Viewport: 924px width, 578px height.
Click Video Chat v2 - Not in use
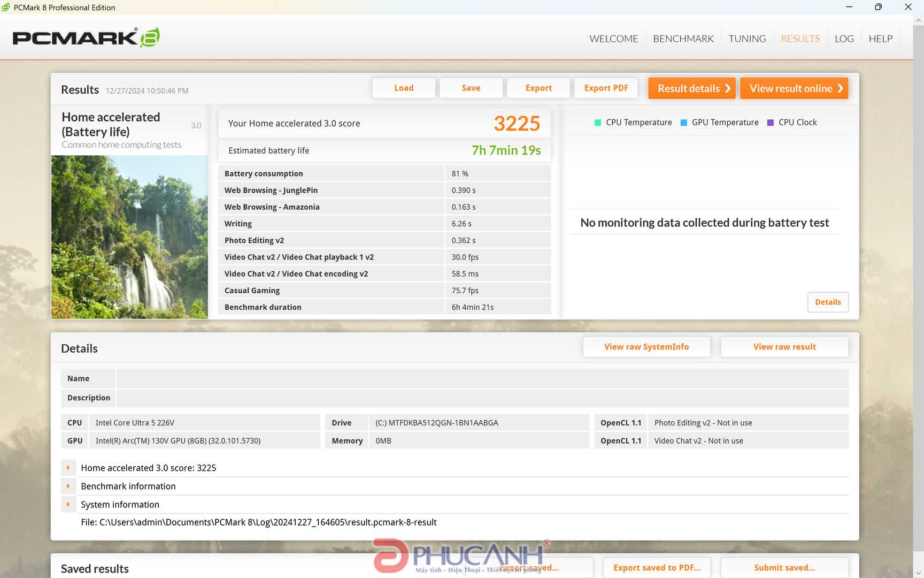point(698,441)
